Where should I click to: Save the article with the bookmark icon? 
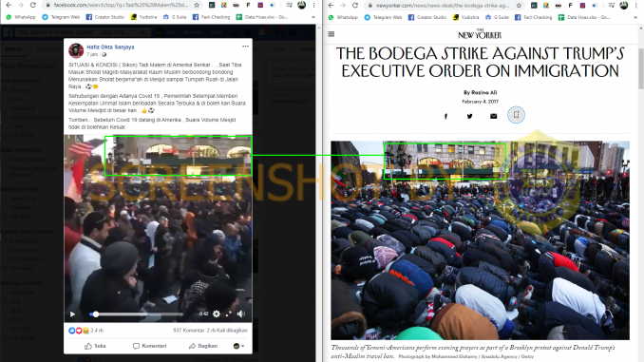(x=517, y=115)
